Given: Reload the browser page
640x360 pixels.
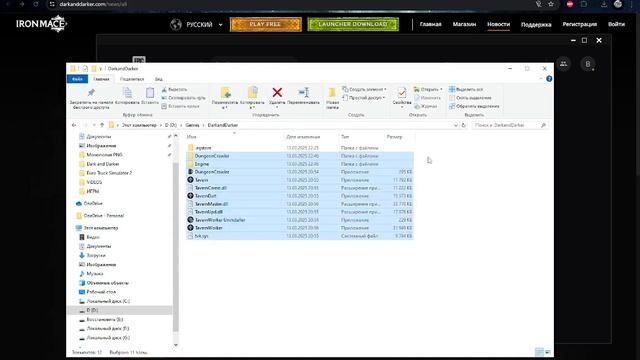Looking at the screenshot, I should (x=36, y=4).
